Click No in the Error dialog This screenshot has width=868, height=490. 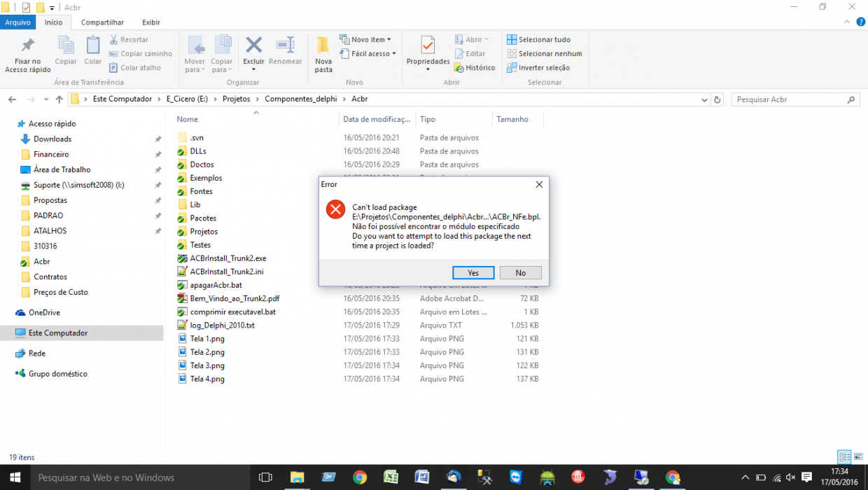(521, 273)
